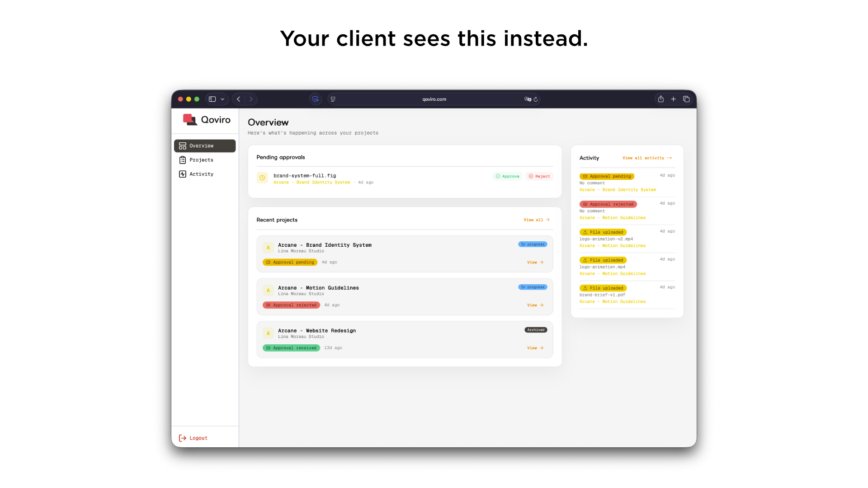Click the privacy shield icon in toolbar
The image size is (868, 488).
click(315, 99)
